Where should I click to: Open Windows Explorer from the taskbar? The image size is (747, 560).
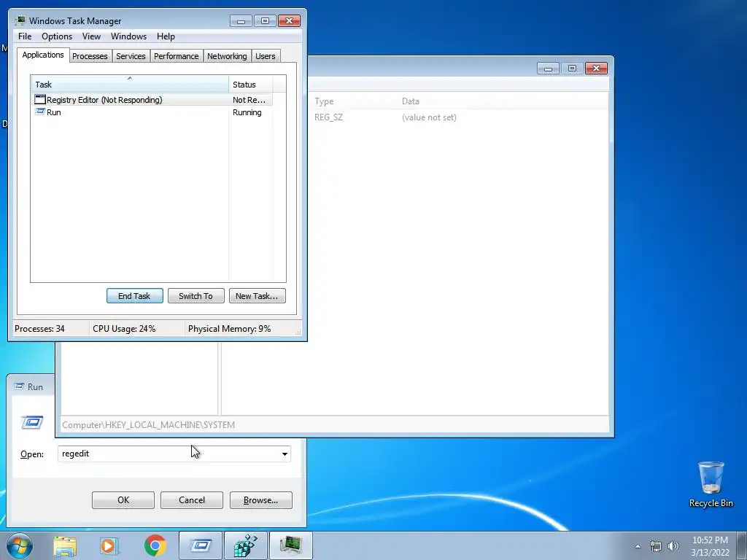click(65, 545)
